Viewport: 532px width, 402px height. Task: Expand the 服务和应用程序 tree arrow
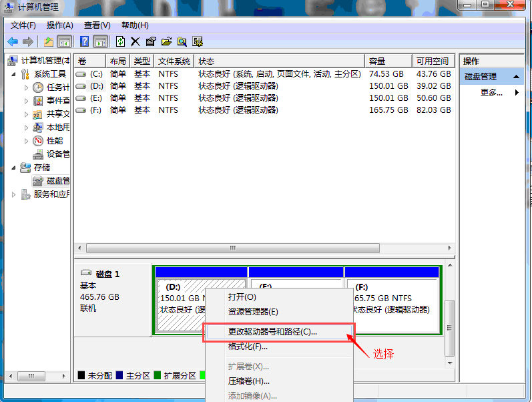point(13,194)
